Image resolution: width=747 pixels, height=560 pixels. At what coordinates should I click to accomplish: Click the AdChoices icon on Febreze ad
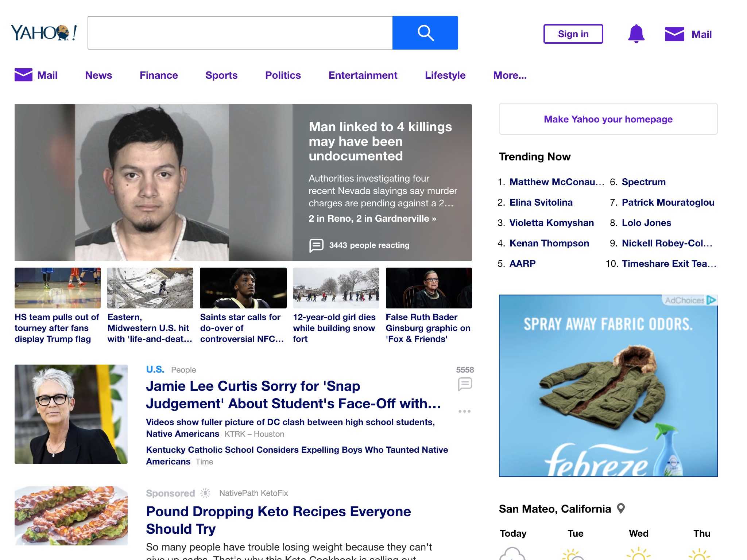point(713,300)
